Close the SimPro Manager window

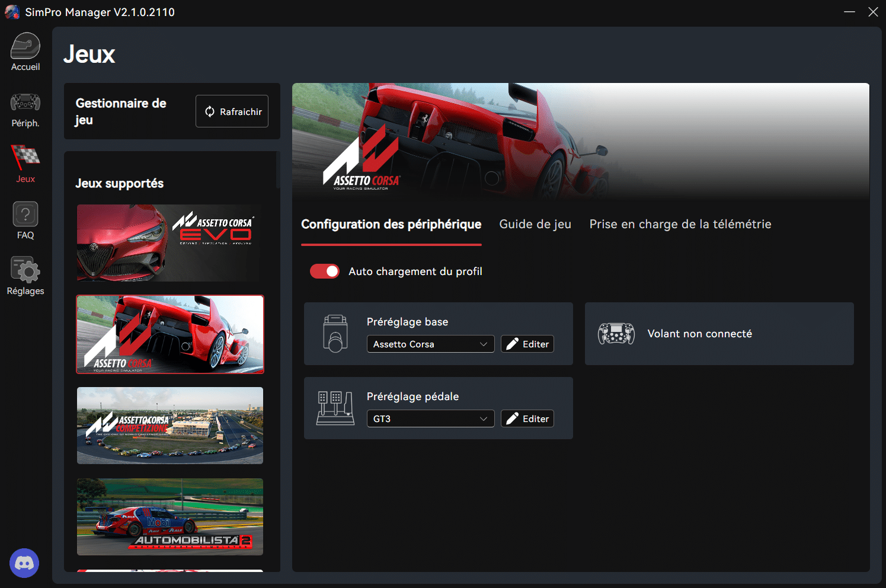(873, 12)
